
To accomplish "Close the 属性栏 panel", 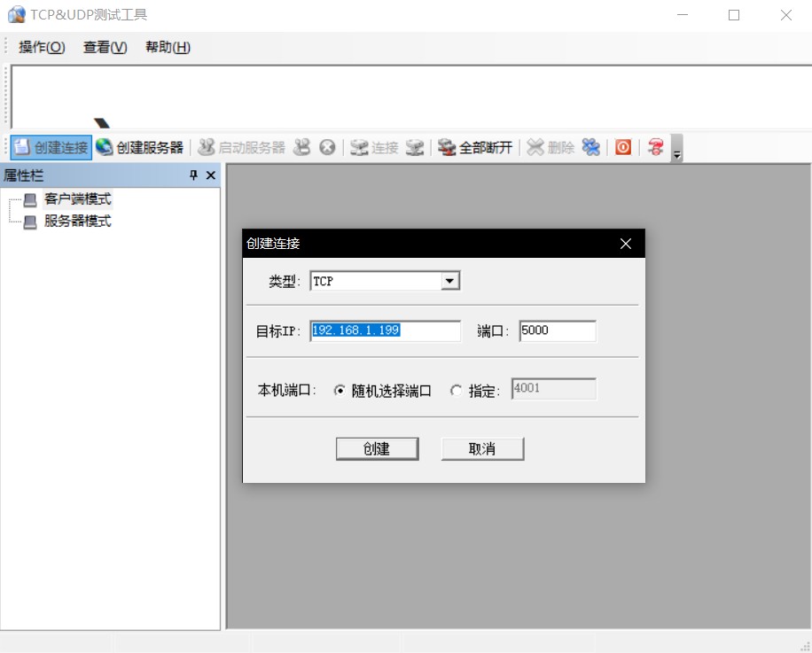I will [x=211, y=175].
